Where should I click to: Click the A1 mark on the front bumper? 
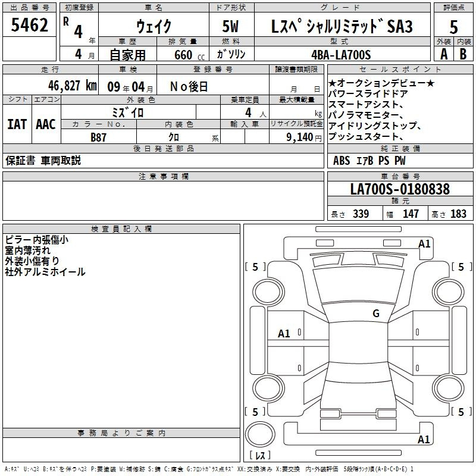424,244
